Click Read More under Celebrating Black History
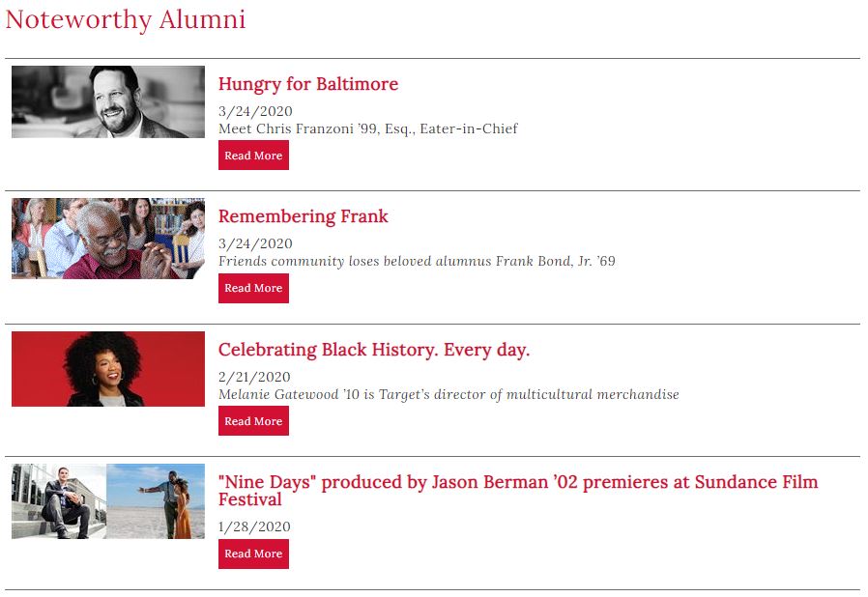The image size is (868, 597). [253, 421]
